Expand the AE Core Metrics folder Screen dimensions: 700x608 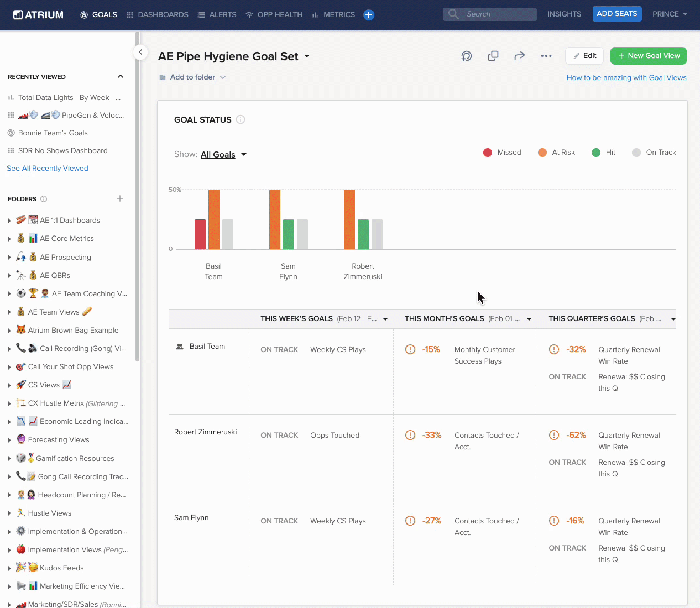[x=9, y=239]
